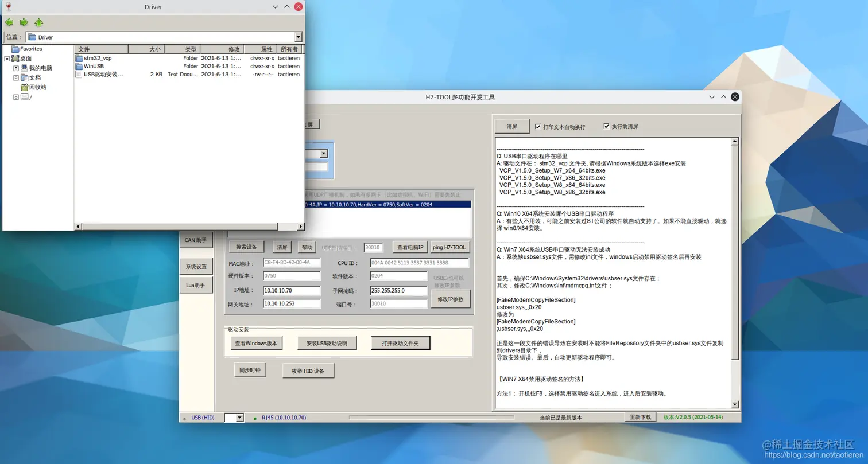Go up one folder level

click(39, 22)
